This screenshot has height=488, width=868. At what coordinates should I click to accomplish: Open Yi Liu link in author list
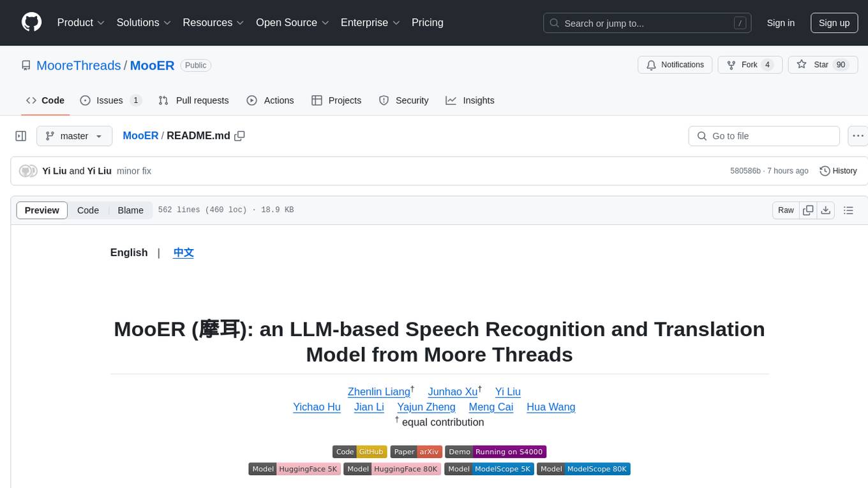508,392
